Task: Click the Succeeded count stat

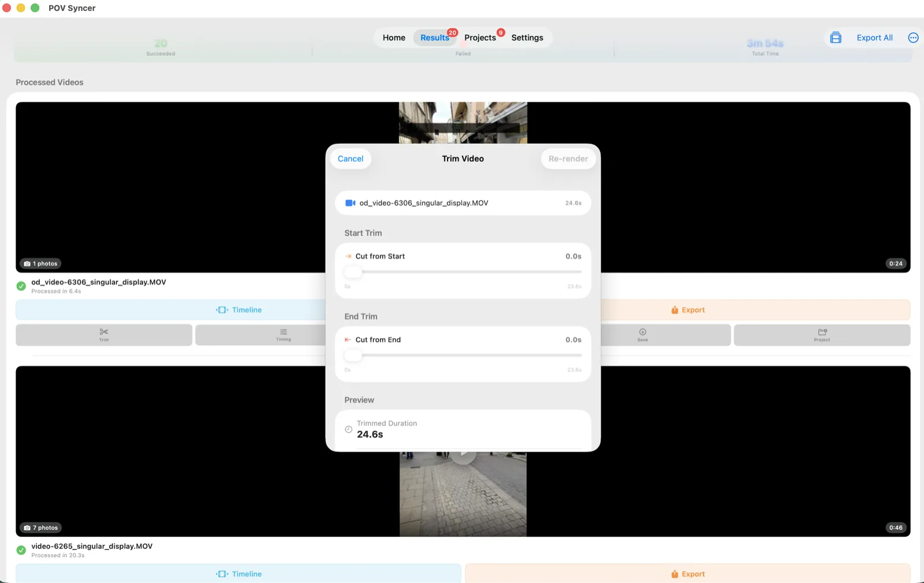Action: 161,47
